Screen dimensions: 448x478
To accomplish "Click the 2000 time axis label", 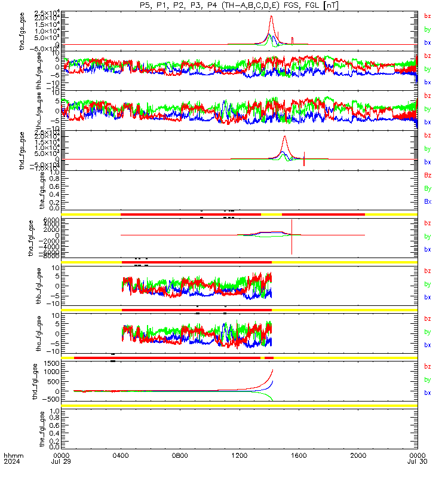I will coord(358,455).
